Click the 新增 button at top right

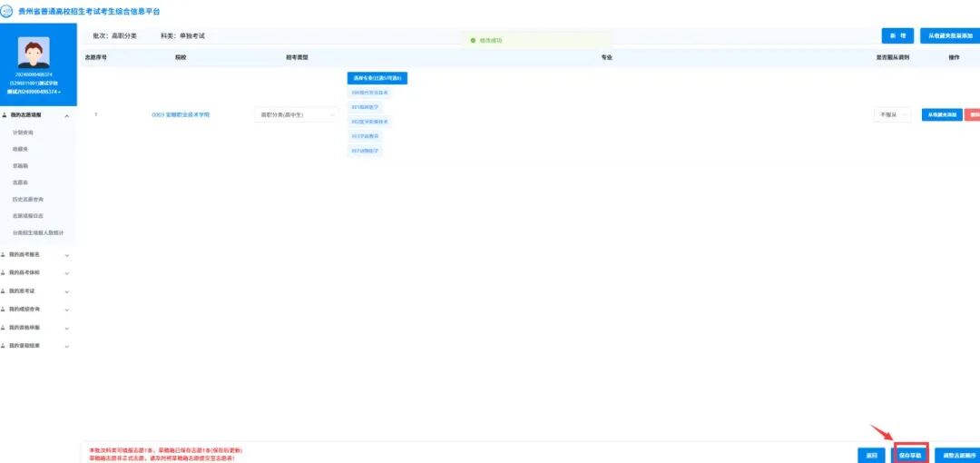pos(897,35)
